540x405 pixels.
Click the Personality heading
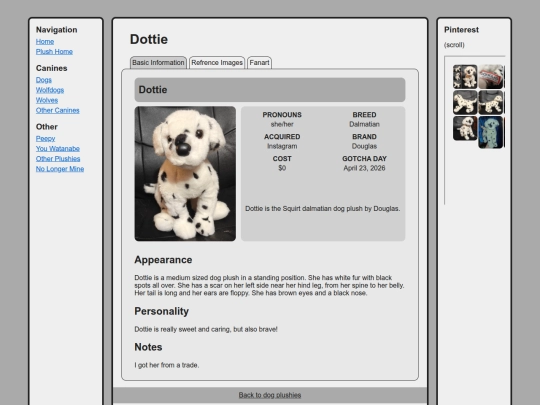click(162, 311)
